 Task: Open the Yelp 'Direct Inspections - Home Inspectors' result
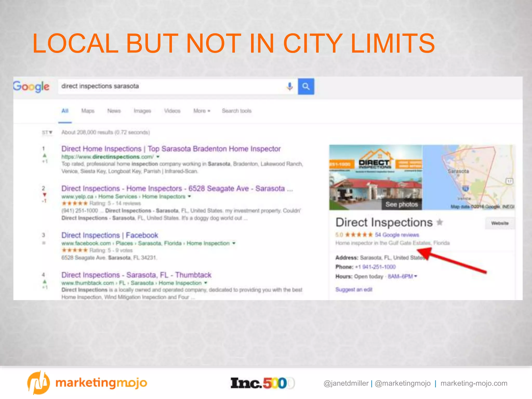pos(177,189)
